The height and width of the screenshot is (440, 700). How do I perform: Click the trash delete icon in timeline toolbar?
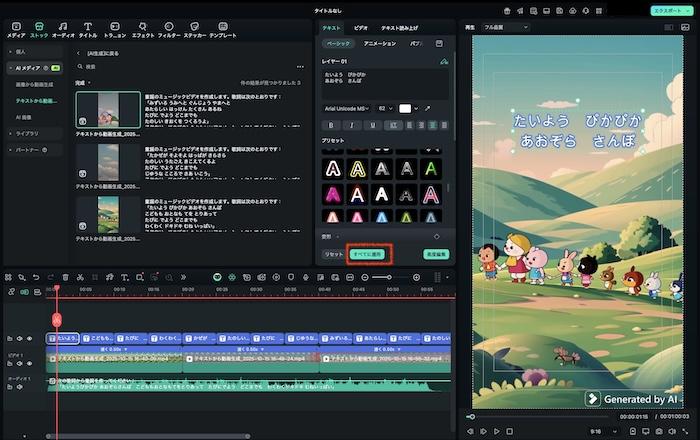click(66, 278)
